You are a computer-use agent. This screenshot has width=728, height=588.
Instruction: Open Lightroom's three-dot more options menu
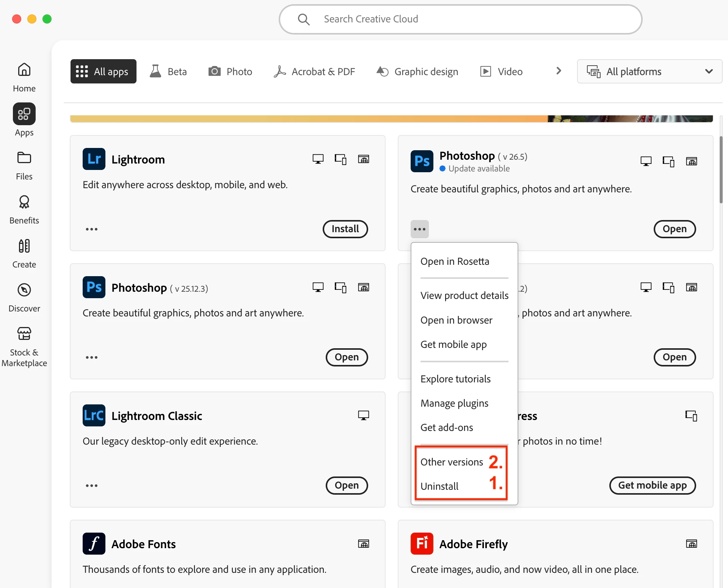coord(91,229)
